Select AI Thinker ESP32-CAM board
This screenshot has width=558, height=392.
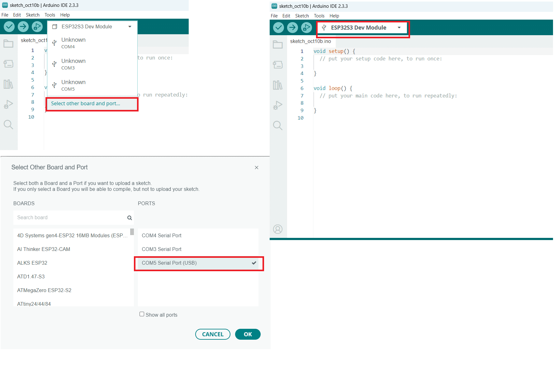point(72,249)
